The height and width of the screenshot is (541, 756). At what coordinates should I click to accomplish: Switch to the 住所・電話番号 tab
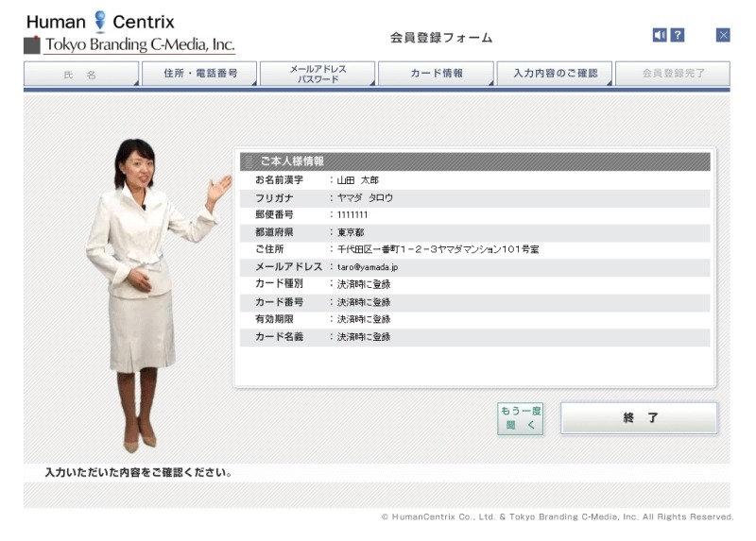pos(199,74)
